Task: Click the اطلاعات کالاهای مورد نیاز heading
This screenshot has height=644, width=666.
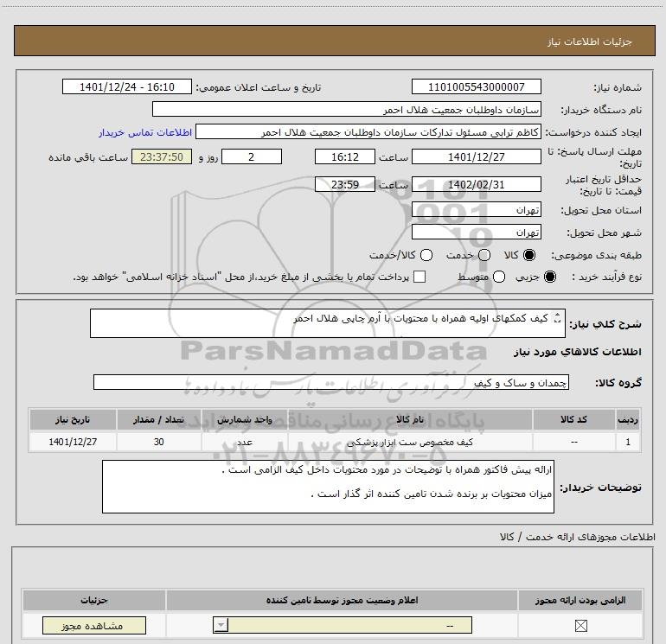Action: coord(578,352)
